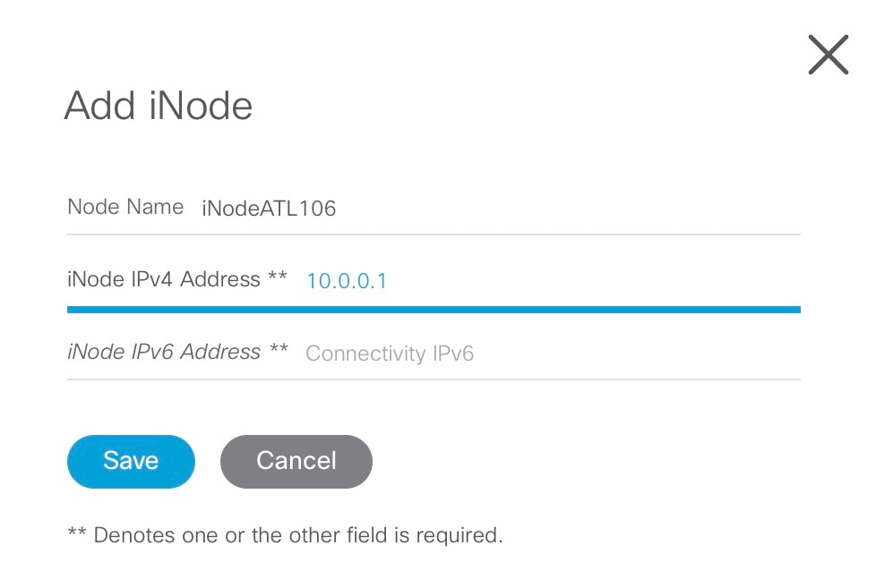Click the gray underline beneath Node Name field
876x588 pixels.
434,234
